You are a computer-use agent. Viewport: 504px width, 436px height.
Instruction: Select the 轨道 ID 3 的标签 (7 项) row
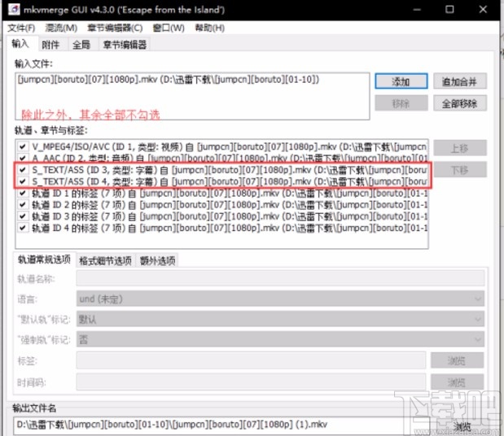click(x=230, y=216)
